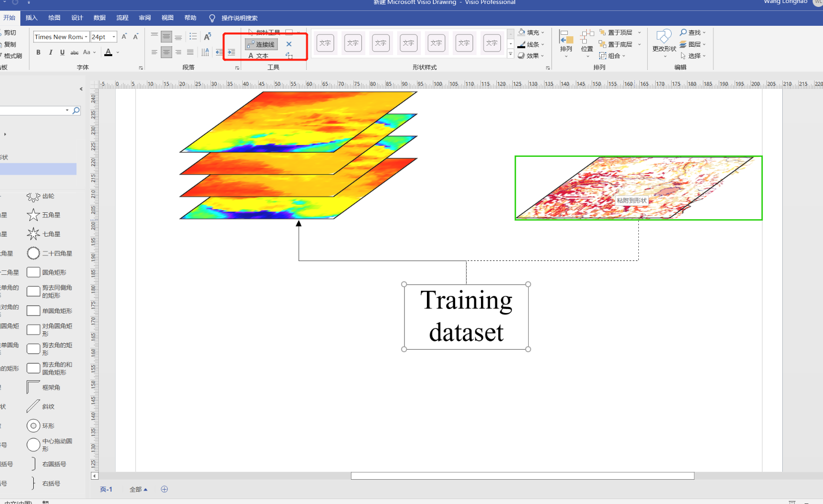Select the 页-1 page tab
This screenshot has width=823, height=504.
(x=106, y=489)
